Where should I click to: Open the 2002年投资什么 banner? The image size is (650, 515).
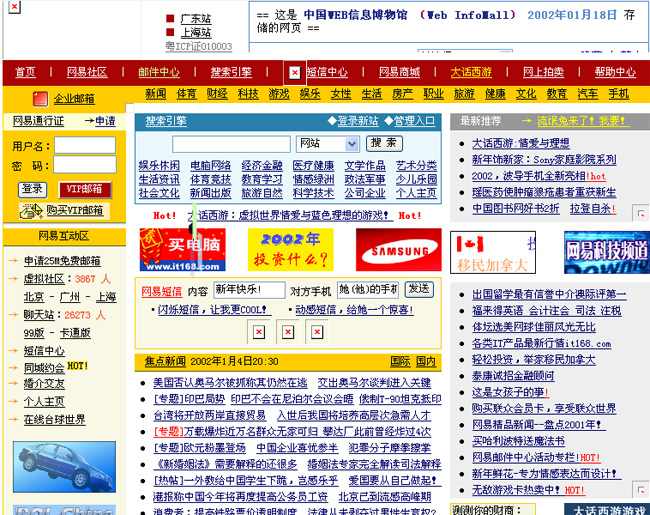[291, 249]
